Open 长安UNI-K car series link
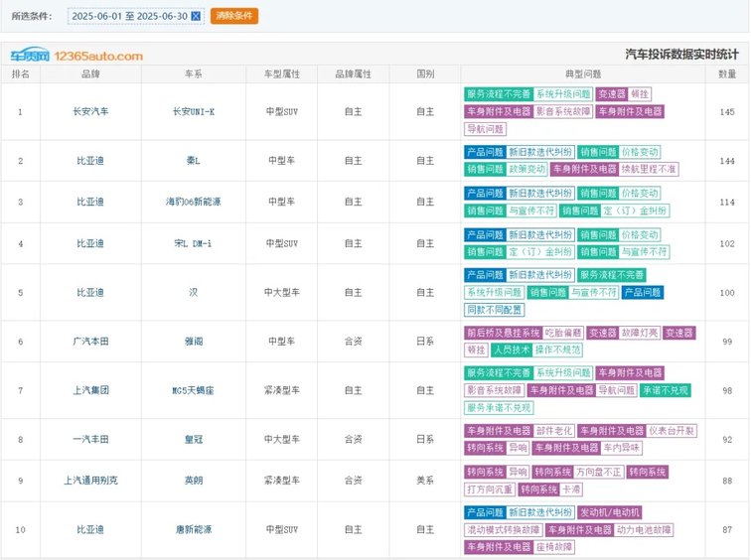 click(x=194, y=112)
